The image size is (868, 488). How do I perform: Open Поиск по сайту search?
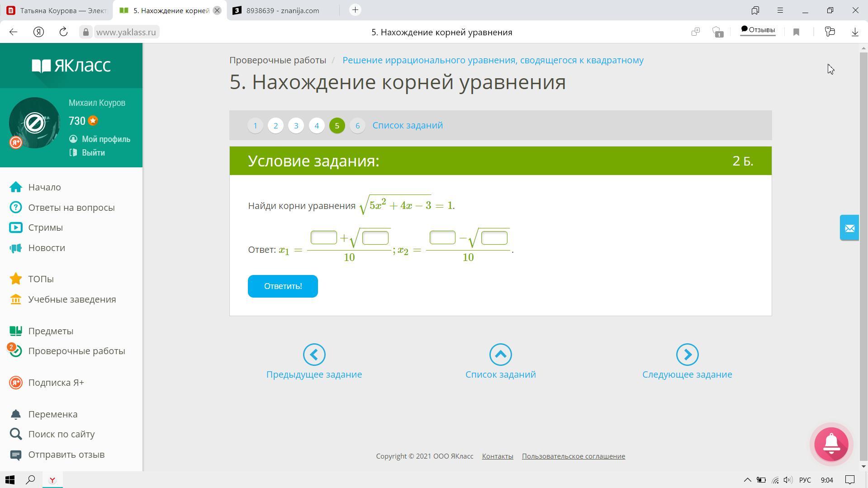pyautogui.click(x=62, y=434)
